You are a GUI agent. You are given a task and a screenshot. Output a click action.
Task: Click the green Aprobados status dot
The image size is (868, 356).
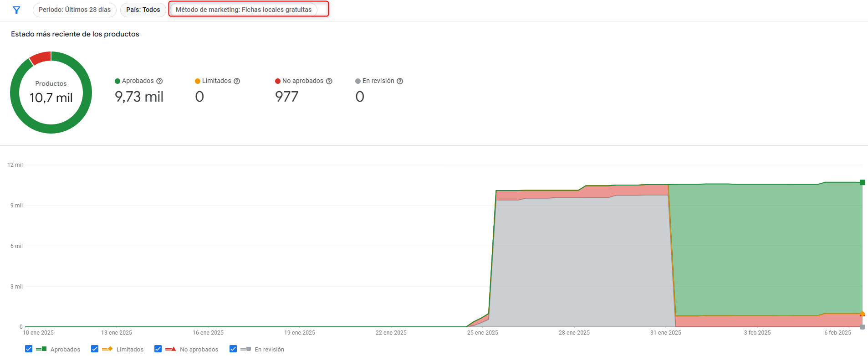pyautogui.click(x=117, y=81)
